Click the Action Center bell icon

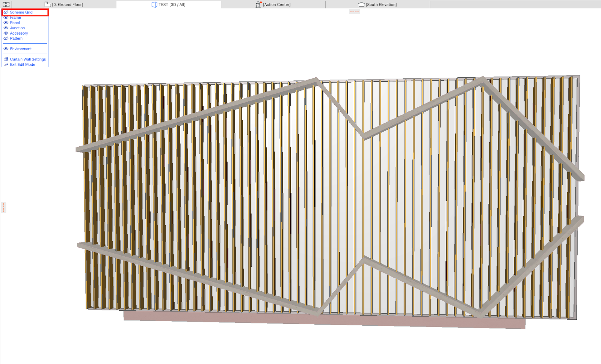[x=258, y=4]
